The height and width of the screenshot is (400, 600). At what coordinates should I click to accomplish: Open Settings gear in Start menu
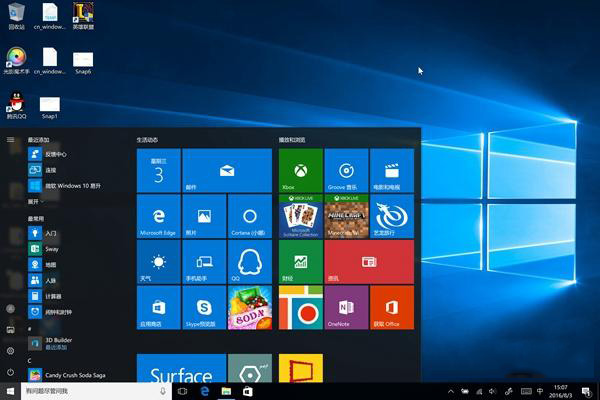10,351
